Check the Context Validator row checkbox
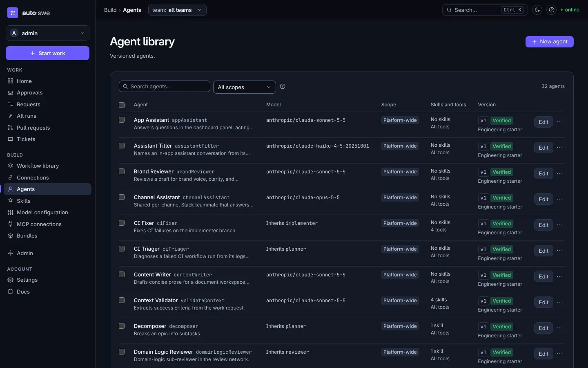Screen dimensions: 588x368 (x=122, y=300)
